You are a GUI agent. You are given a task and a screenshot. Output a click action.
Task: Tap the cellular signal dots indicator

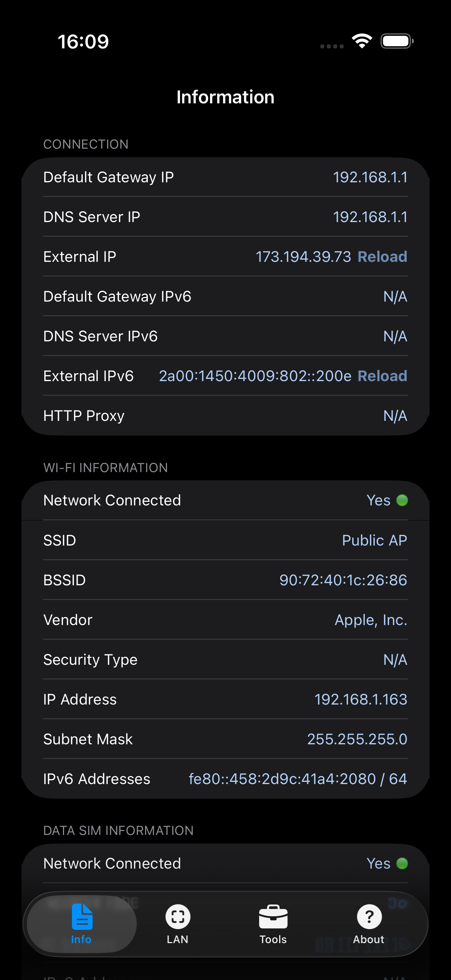point(331,46)
